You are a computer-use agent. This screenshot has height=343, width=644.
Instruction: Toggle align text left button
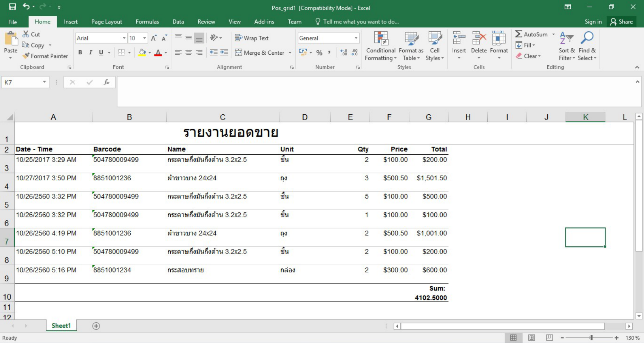pos(178,52)
